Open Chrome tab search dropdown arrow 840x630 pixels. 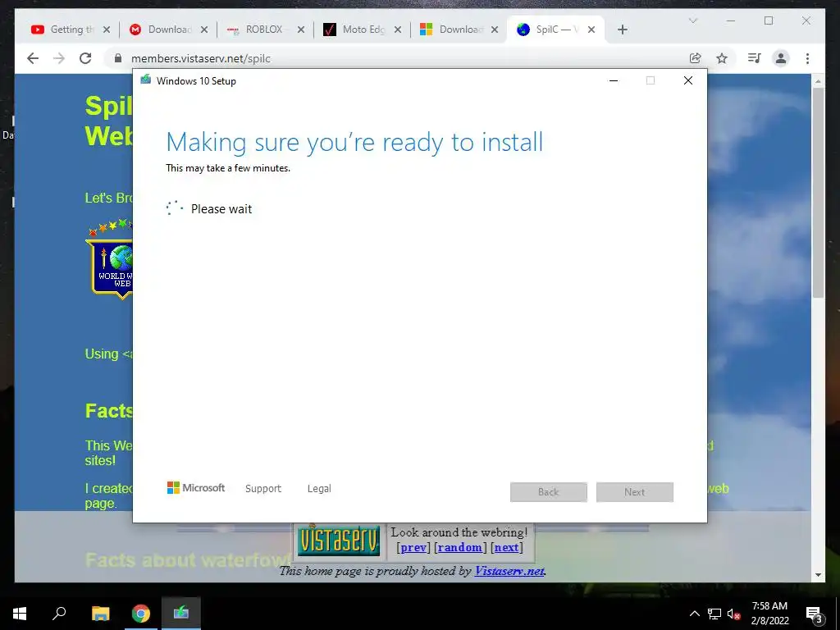692,21
